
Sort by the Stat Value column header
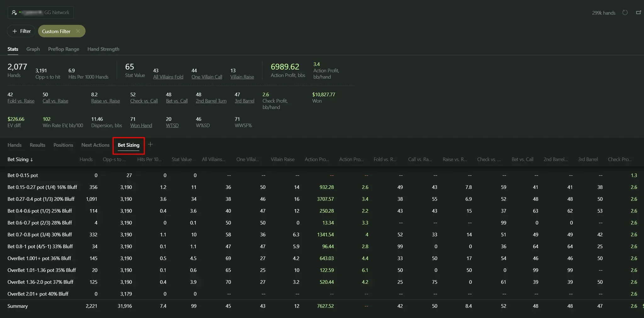click(181, 159)
